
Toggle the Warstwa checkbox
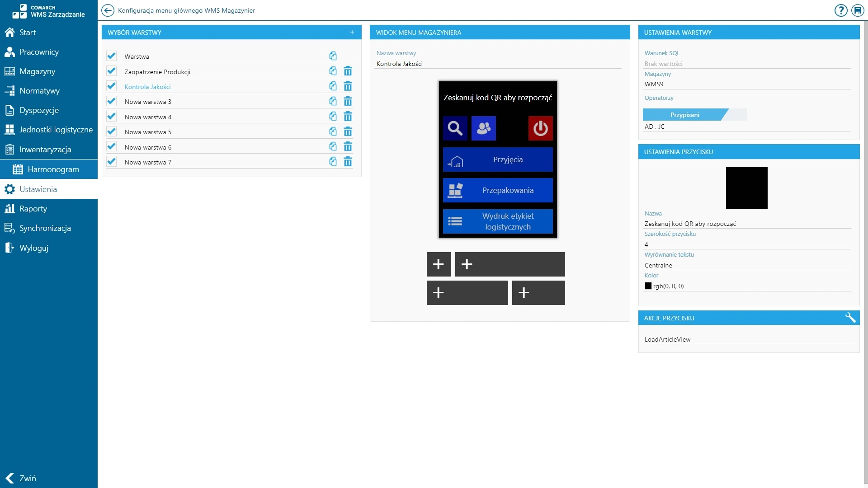[111, 56]
